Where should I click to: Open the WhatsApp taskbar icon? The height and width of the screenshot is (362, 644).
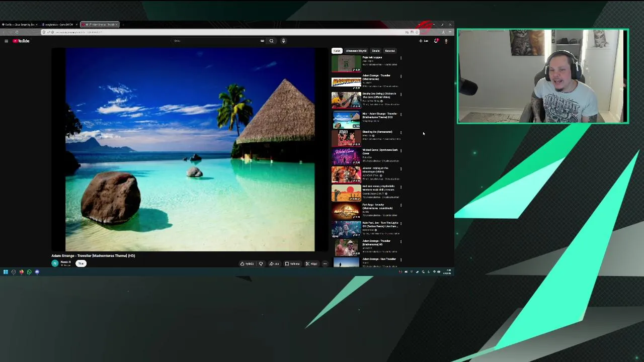coord(29,272)
